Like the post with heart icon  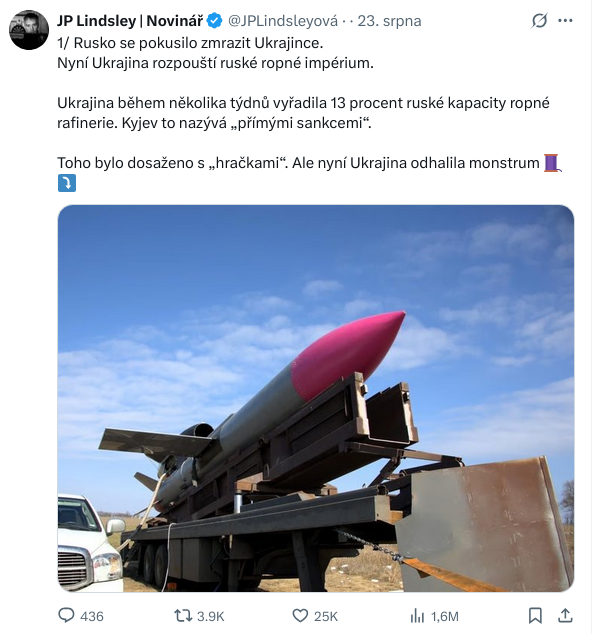point(300,616)
